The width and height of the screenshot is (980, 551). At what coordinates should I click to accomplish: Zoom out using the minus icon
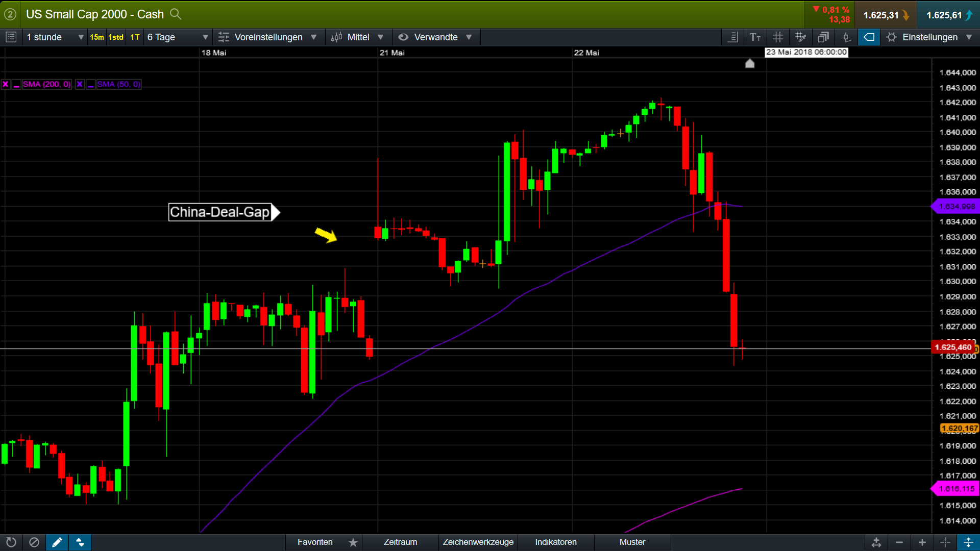(x=899, y=542)
